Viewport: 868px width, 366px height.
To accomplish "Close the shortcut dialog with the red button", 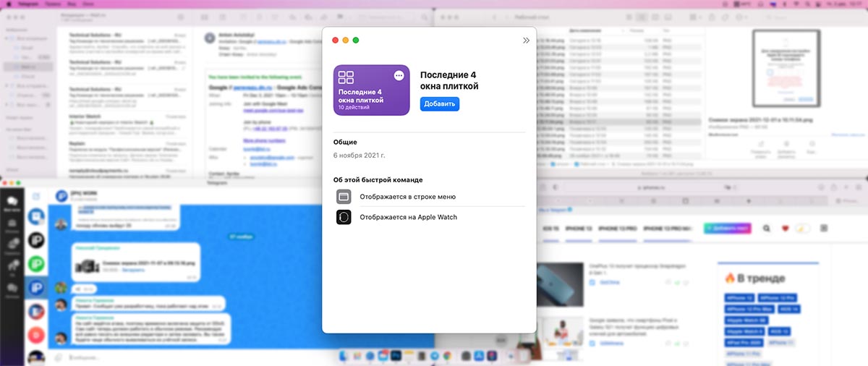I will (x=335, y=41).
